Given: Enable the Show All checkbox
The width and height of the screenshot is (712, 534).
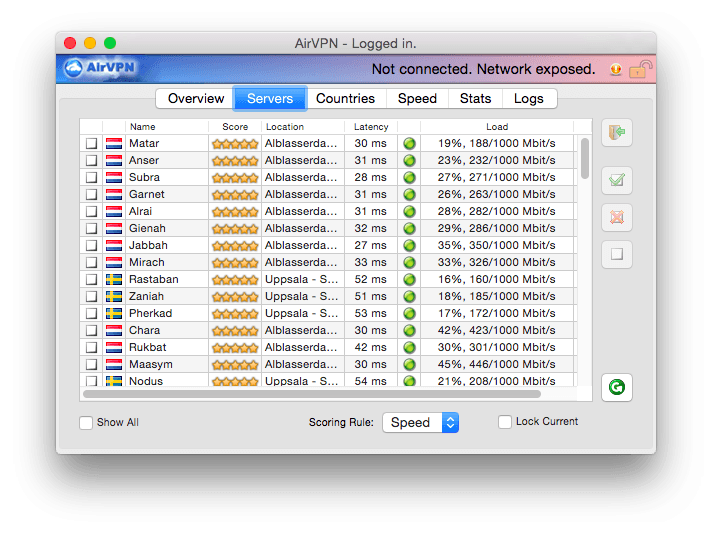Looking at the screenshot, I should tap(86, 423).
